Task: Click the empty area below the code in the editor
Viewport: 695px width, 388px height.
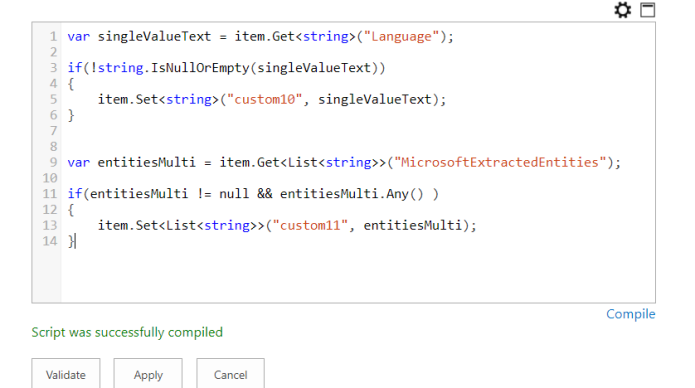Action: pos(358,275)
